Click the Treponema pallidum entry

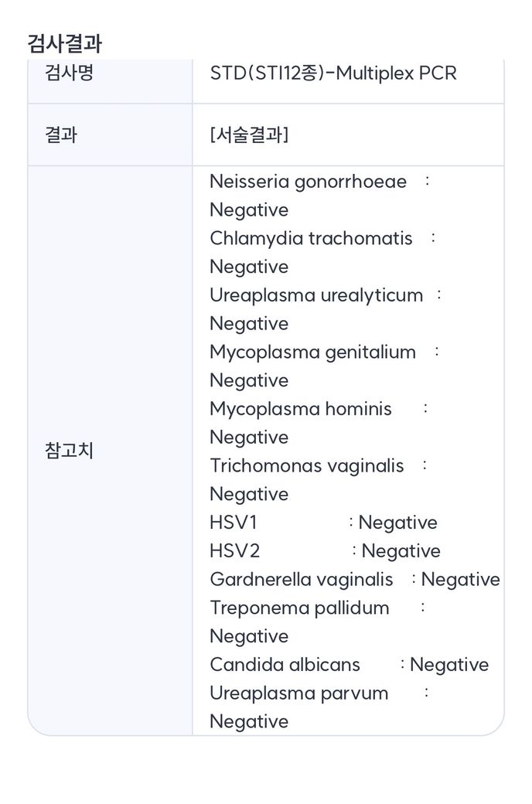coord(299,608)
